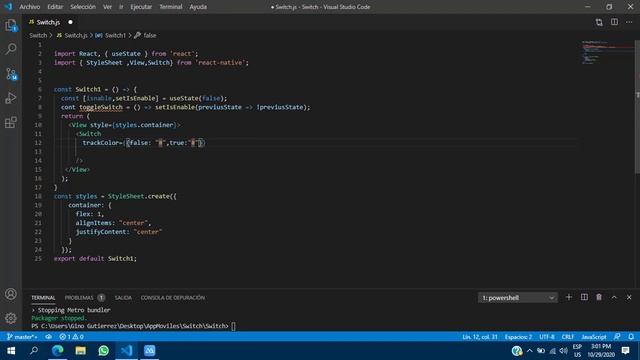This screenshot has width=640, height=360.
Task: Open the blue app next to VS Code in taskbar
Action: (149, 351)
